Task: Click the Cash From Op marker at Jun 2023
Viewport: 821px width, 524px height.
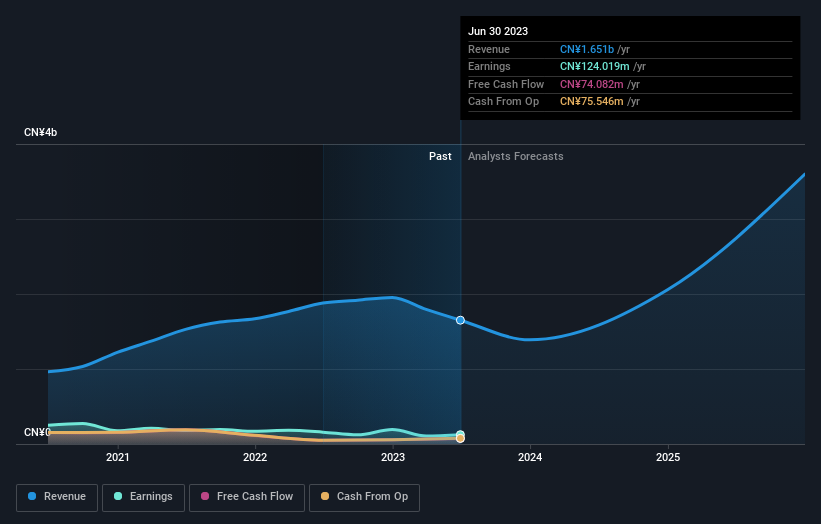Action: pos(460,438)
